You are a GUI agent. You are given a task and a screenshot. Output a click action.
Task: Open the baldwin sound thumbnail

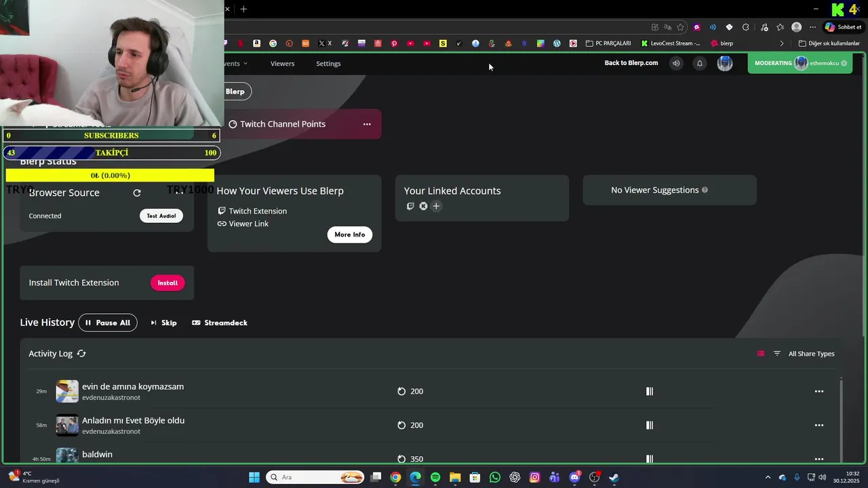[x=67, y=455]
